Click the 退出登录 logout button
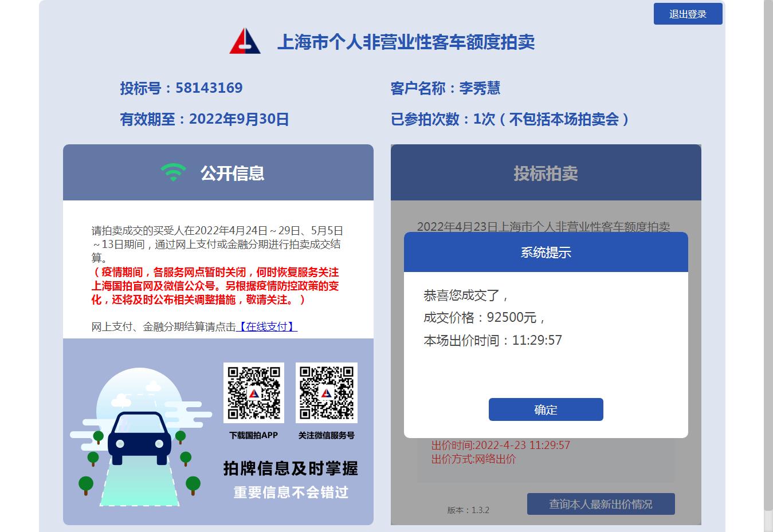This screenshot has width=773, height=532. 688,14
